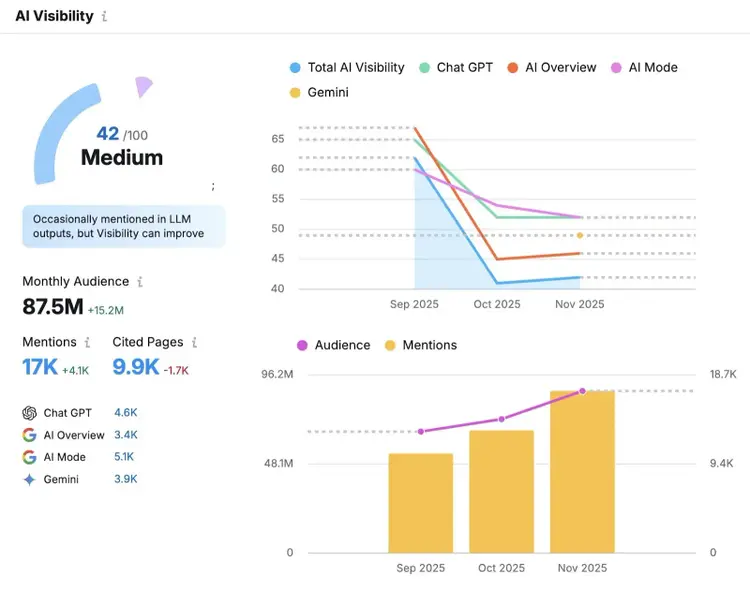Screen dimensions: 750x591
Task: Click the Gemini sparkle icon
Action: [x=30, y=479]
